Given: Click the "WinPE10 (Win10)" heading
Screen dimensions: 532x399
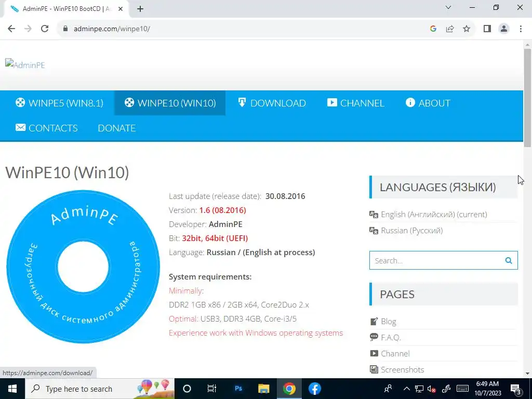Looking at the screenshot, I should coord(67,172).
